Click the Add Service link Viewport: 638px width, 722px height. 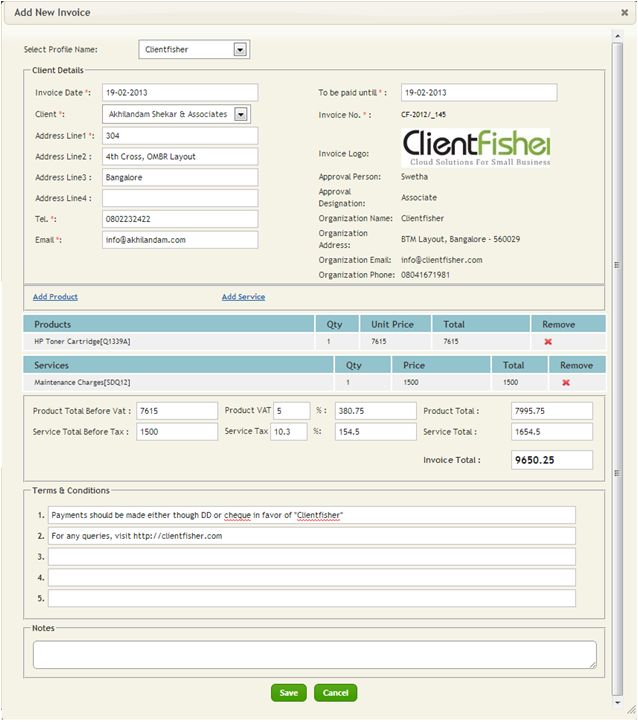(x=243, y=297)
